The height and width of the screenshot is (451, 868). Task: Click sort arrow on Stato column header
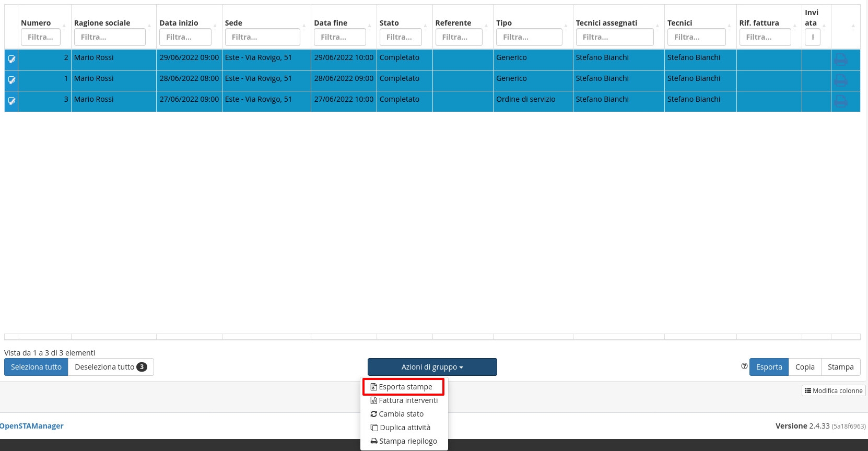coord(426,25)
